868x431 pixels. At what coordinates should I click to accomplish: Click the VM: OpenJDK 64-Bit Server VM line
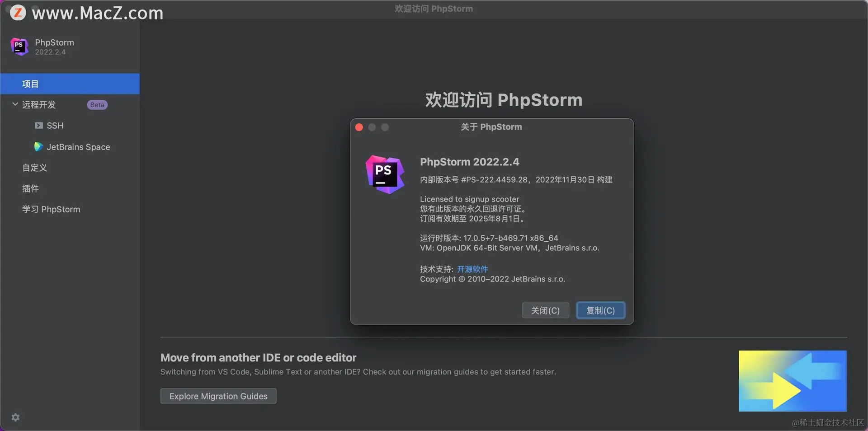point(509,248)
